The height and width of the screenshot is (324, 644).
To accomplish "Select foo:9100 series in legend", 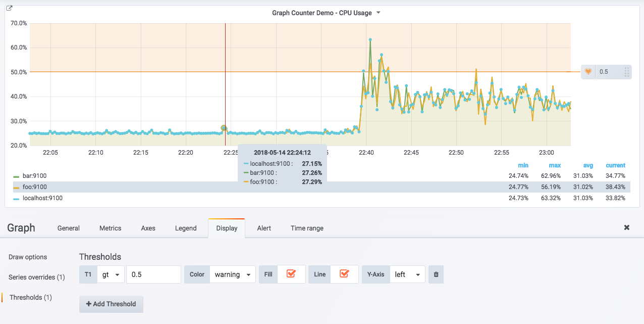I will pyautogui.click(x=34, y=187).
